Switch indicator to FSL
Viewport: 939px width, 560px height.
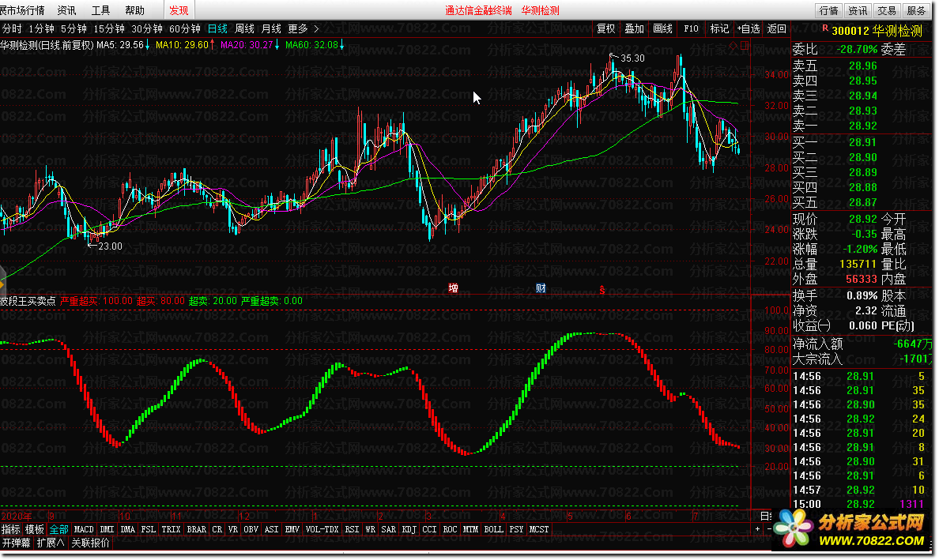point(149,529)
